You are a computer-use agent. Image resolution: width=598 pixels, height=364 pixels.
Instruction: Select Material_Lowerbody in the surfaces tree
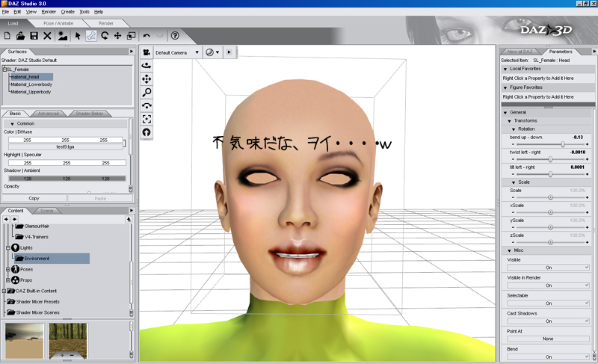[31, 84]
